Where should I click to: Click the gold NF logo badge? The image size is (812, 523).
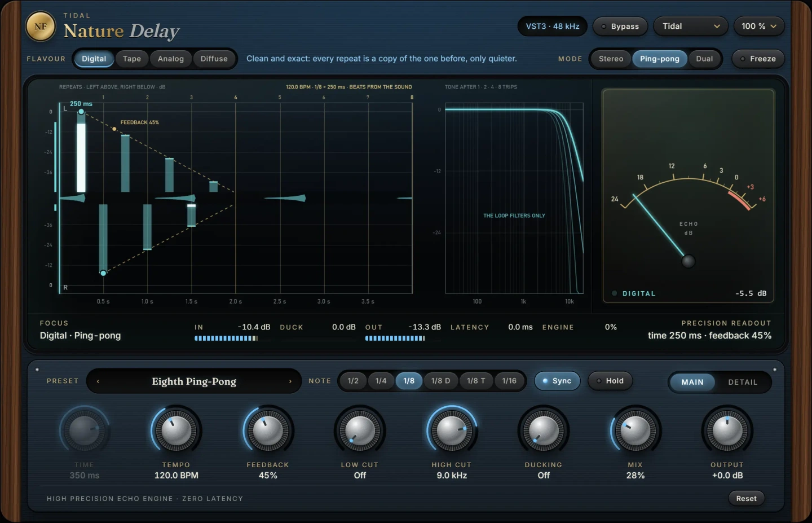point(41,27)
